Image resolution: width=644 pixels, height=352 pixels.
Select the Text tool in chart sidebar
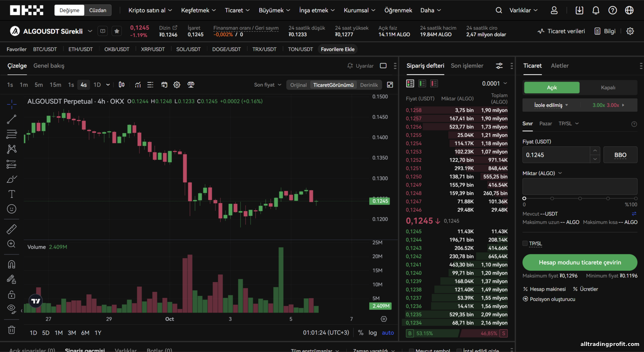click(x=12, y=194)
